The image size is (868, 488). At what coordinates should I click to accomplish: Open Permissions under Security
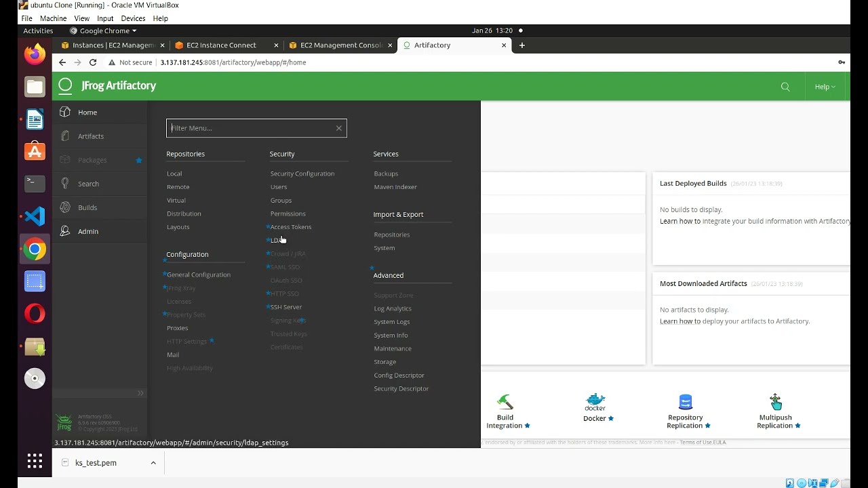click(288, 213)
